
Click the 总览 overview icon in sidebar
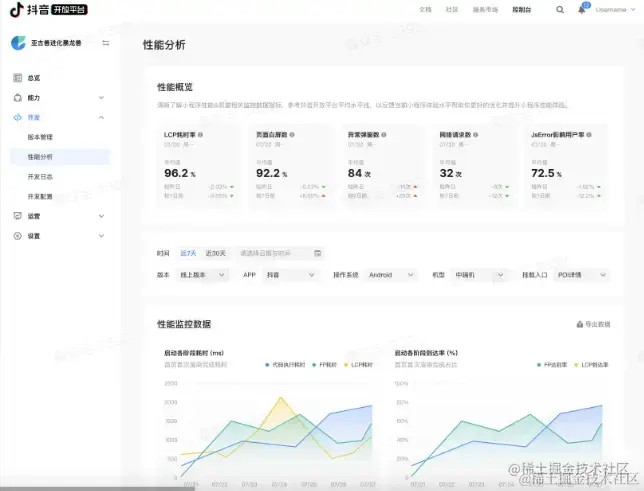[17, 78]
